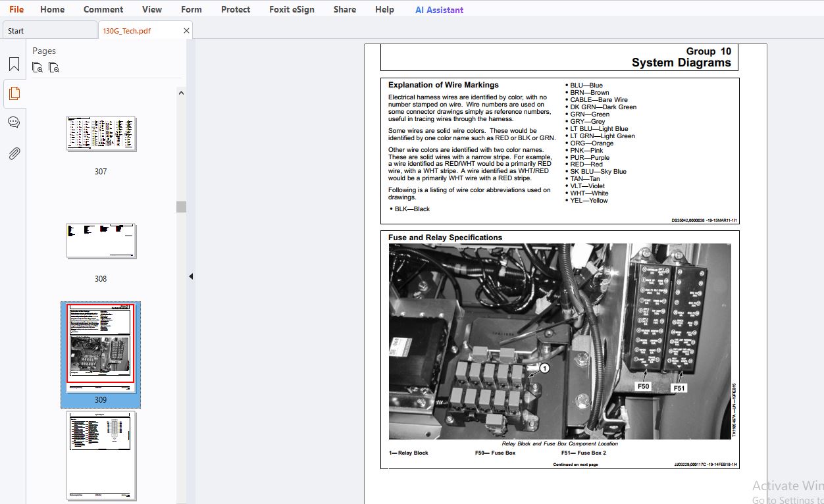824x504 pixels.
Task: Close the 130G_Tech.pdf tab
Action: (x=186, y=30)
